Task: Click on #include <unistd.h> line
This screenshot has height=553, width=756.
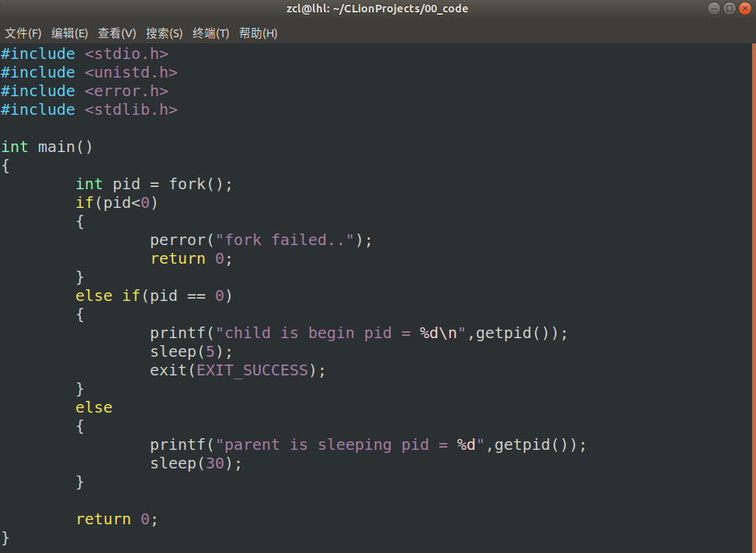Action: point(88,72)
